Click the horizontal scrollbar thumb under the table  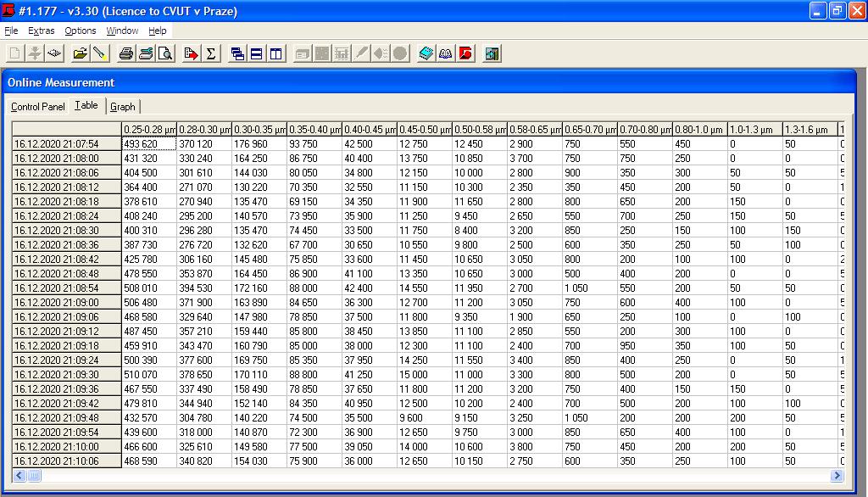coord(34,476)
